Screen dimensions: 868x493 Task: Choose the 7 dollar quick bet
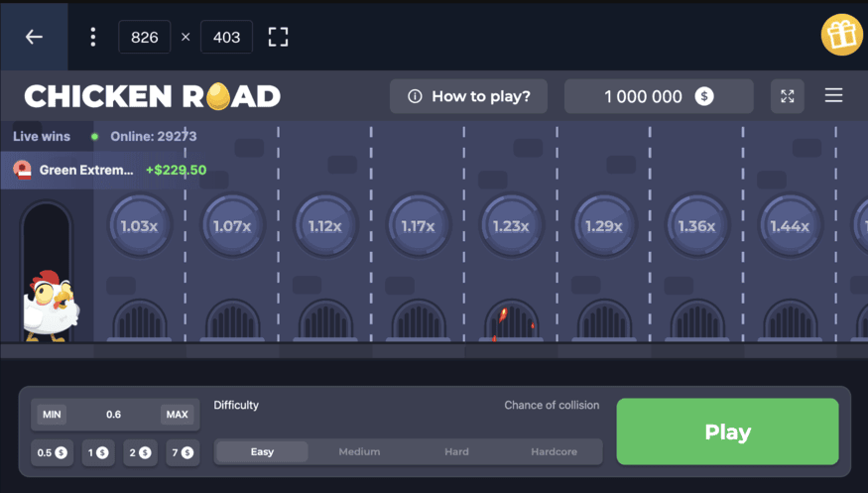pyautogui.click(x=183, y=452)
